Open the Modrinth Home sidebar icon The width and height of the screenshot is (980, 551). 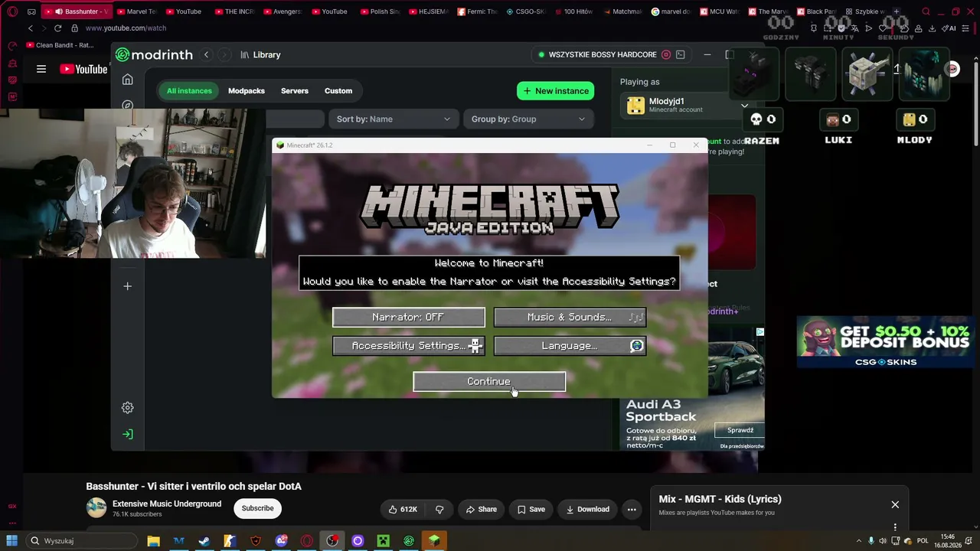[128, 80]
